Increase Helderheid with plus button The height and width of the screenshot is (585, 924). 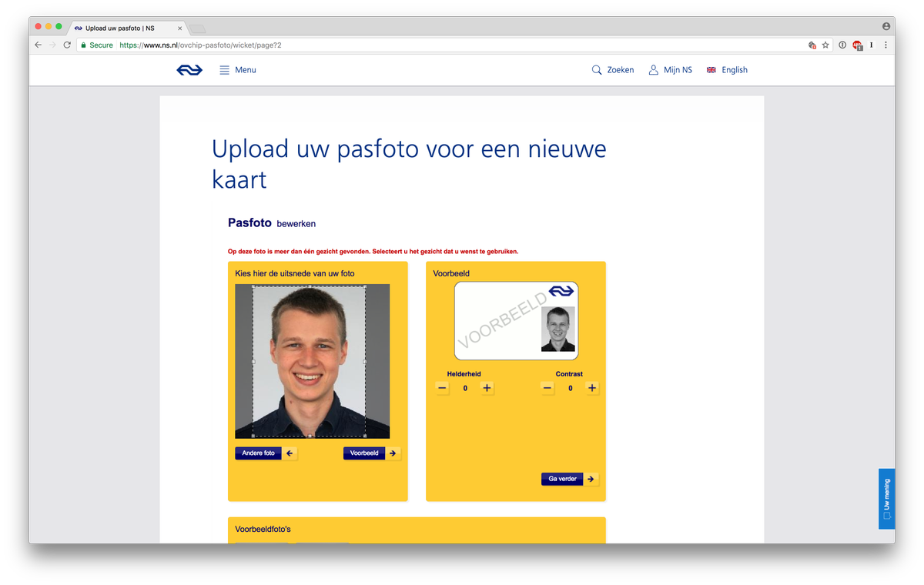tap(487, 388)
